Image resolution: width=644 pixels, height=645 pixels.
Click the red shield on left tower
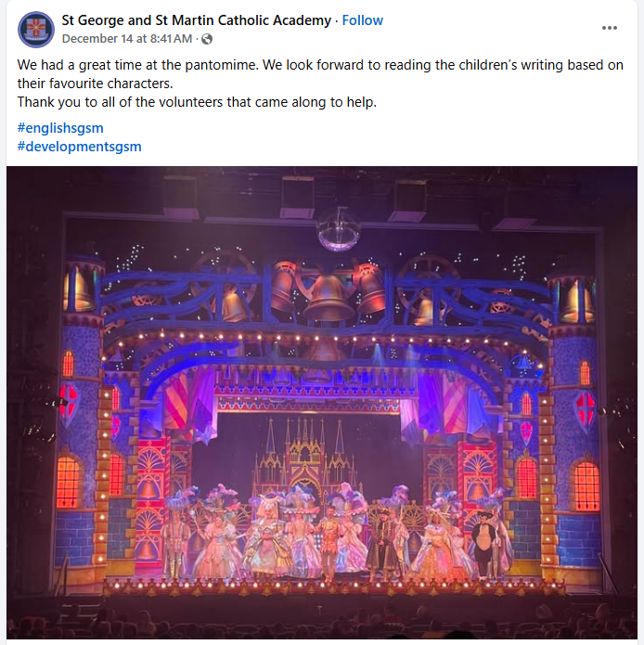pos(69,400)
